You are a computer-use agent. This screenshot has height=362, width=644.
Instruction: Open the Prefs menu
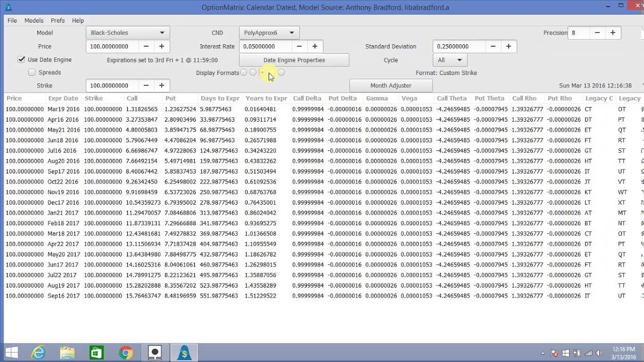[58, 21]
